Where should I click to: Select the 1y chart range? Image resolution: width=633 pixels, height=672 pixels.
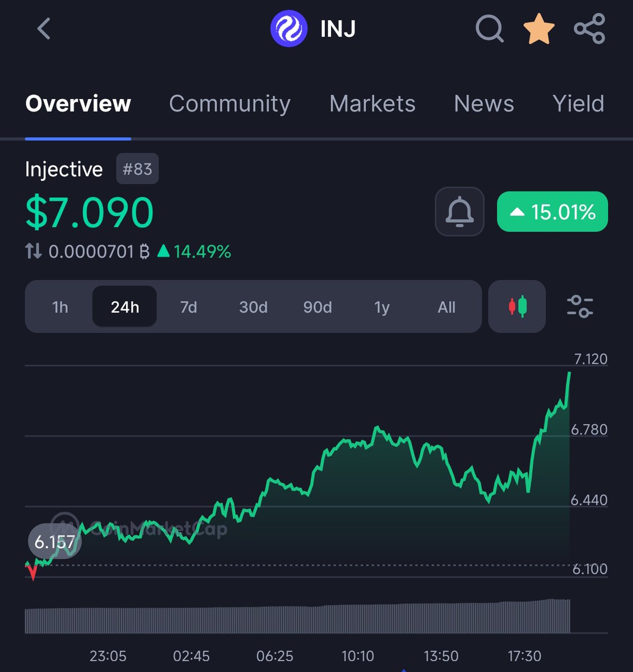coord(382,307)
